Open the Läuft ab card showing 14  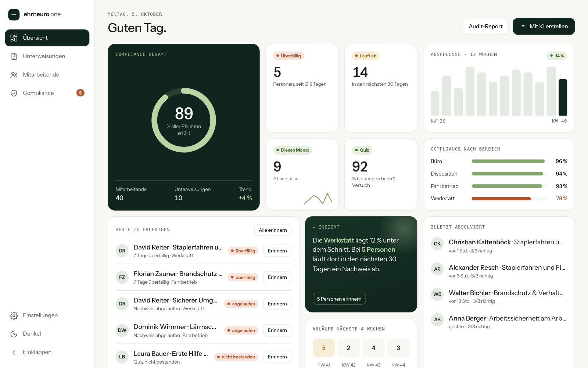(x=381, y=88)
